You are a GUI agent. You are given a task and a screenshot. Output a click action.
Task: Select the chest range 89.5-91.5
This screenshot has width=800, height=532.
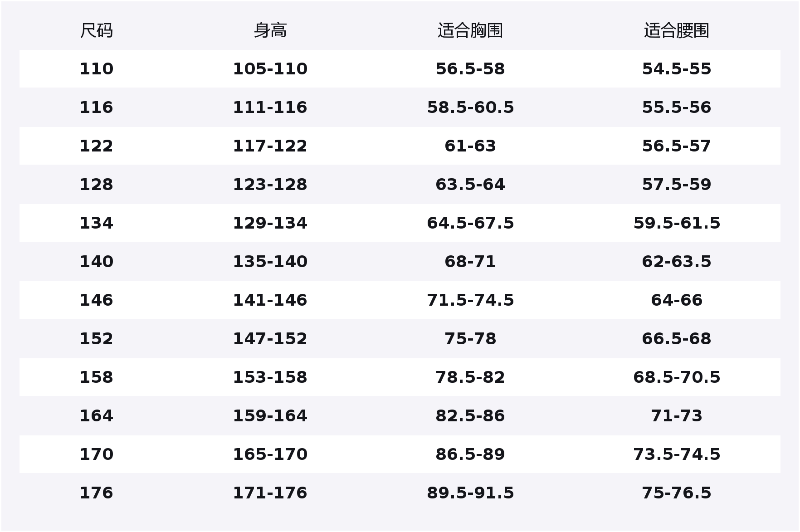pos(470,493)
